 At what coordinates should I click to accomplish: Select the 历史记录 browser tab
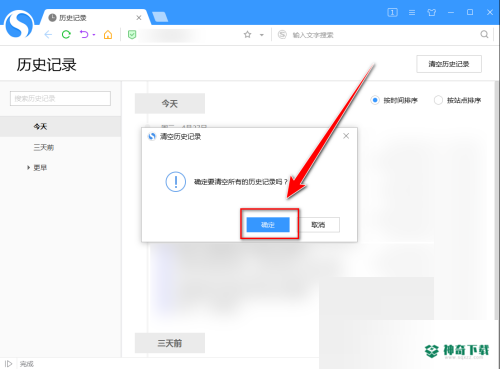[95, 18]
